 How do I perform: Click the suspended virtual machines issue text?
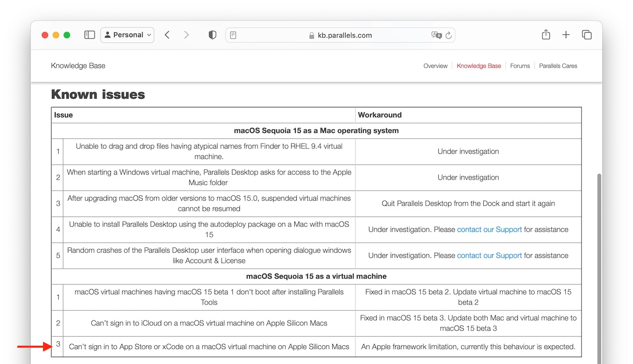(209, 203)
